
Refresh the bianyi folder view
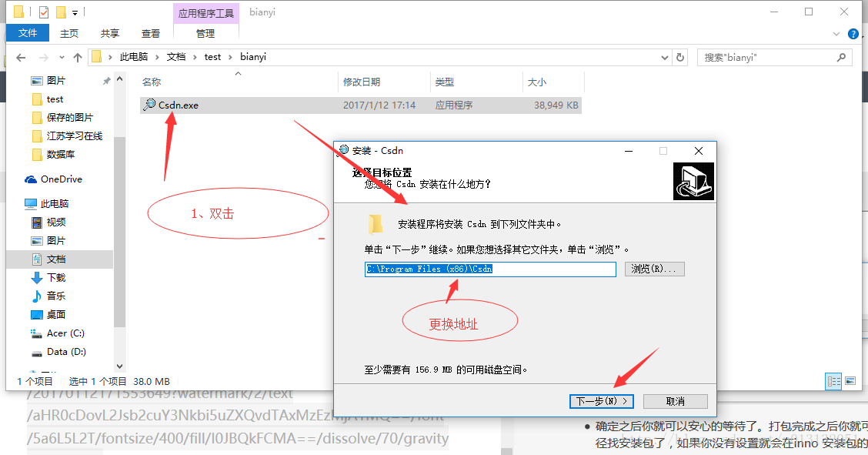[x=679, y=58]
